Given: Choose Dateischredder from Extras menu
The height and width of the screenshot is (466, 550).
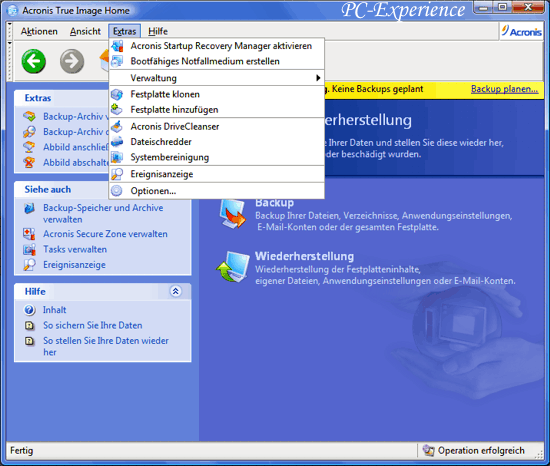Looking at the screenshot, I should (216, 142).
